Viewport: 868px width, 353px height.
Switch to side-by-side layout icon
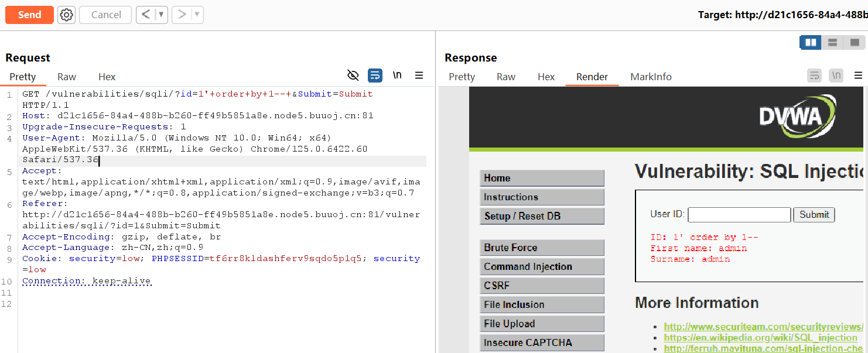click(811, 42)
